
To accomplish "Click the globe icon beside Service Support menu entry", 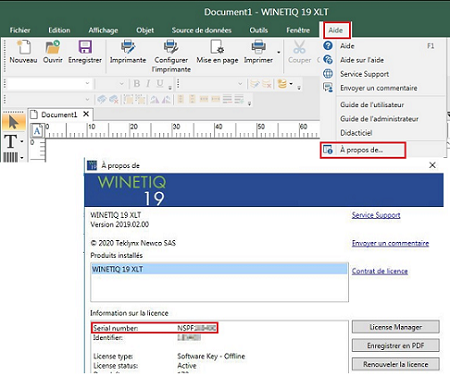I will tap(328, 74).
